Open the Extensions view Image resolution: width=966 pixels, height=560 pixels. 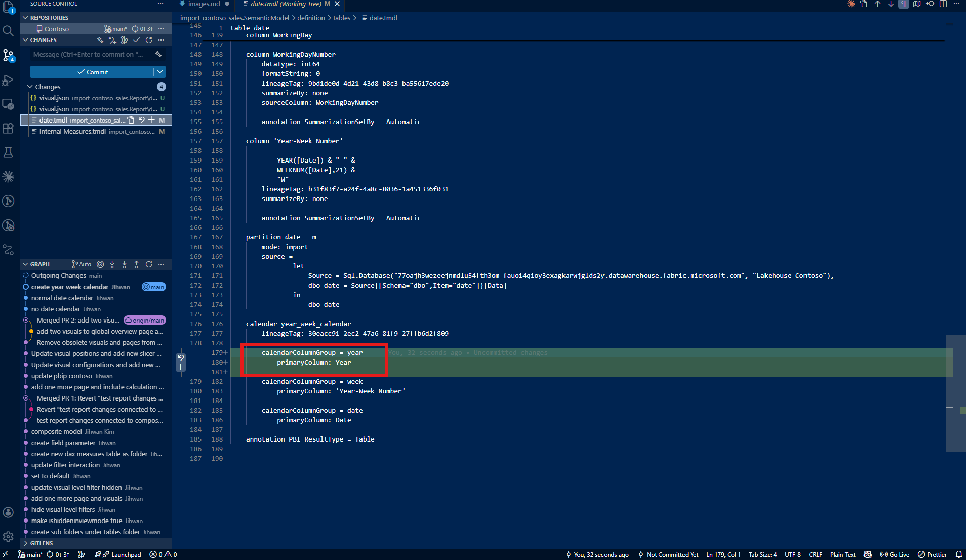pyautogui.click(x=8, y=128)
